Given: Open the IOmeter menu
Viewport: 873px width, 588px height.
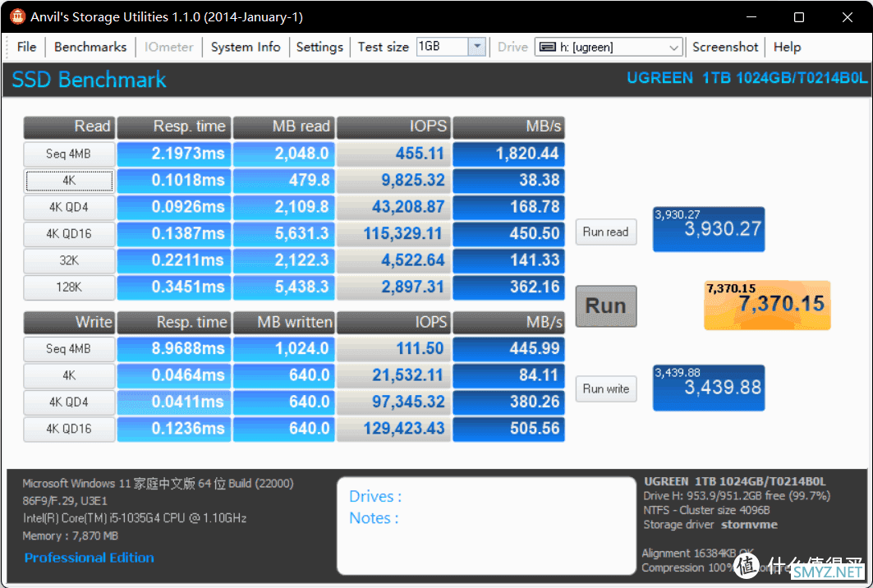Looking at the screenshot, I should click(168, 47).
